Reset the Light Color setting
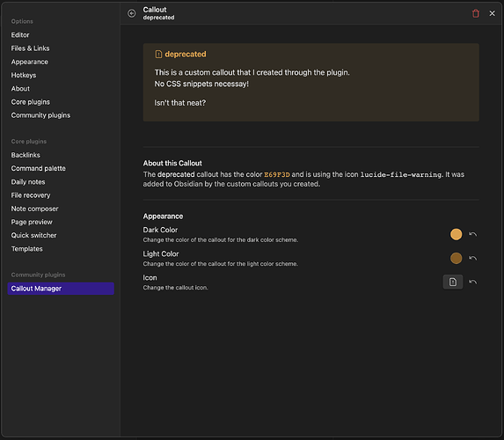Image resolution: width=504 pixels, height=440 pixels. pos(472,258)
